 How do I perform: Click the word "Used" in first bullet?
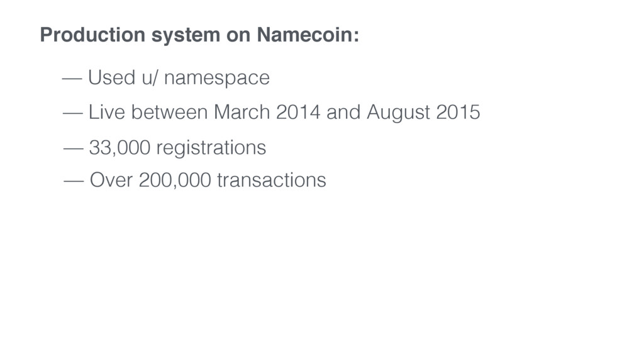tap(112, 77)
